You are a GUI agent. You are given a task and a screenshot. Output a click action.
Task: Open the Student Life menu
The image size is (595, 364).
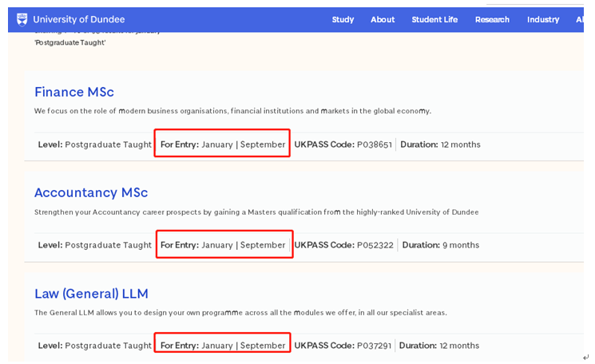pyautogui.click(x=434, y=19)
